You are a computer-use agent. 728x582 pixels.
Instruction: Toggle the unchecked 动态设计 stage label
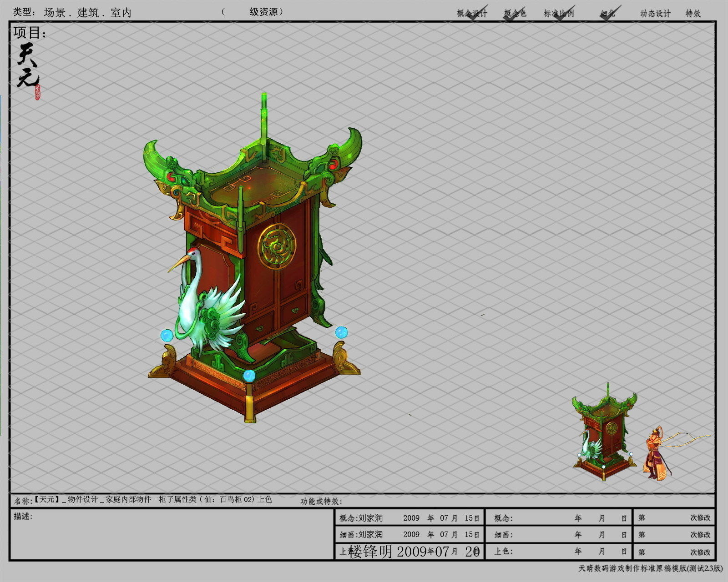655,13
